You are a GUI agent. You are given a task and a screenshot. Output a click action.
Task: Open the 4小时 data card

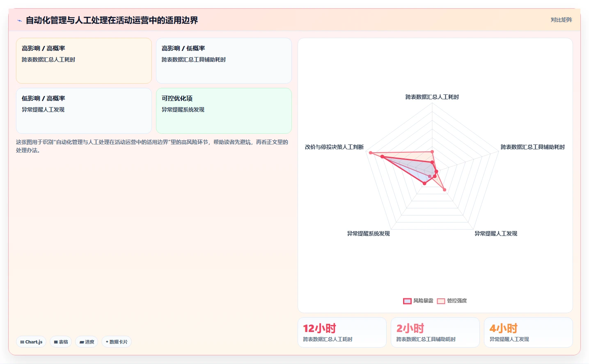point(528,332)
